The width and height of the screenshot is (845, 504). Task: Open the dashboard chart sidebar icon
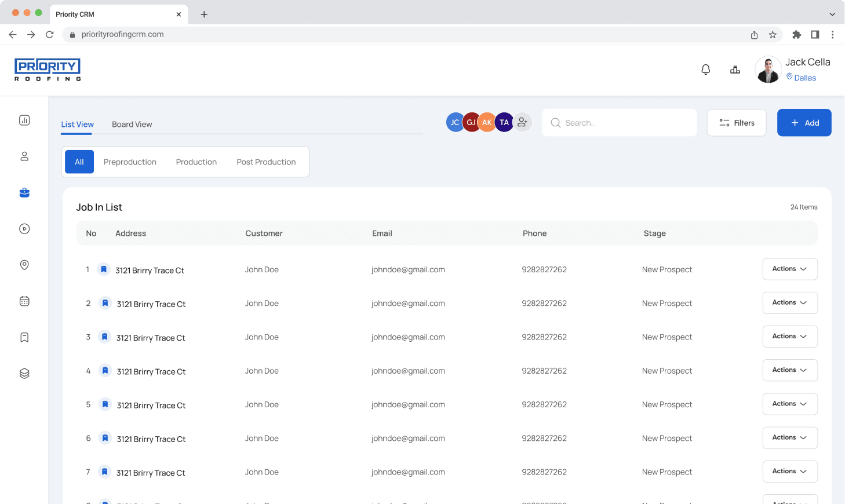click(x=24, y=120)
